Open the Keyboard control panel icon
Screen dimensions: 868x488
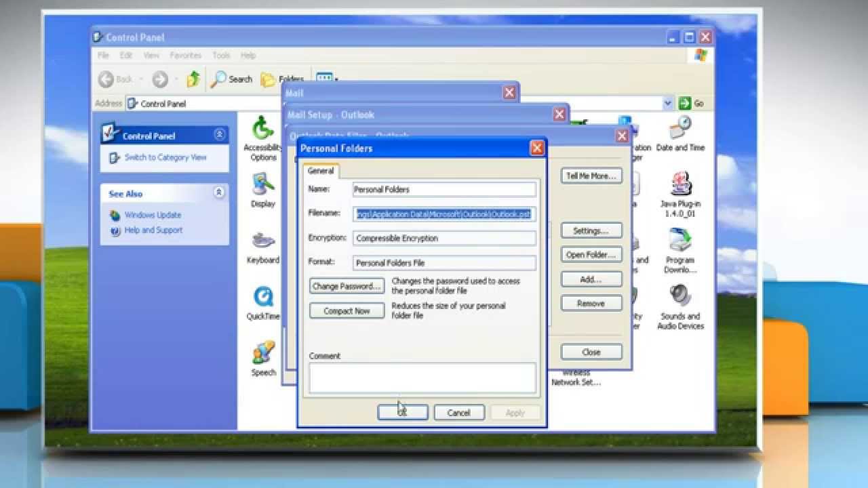tap(263, 241)
